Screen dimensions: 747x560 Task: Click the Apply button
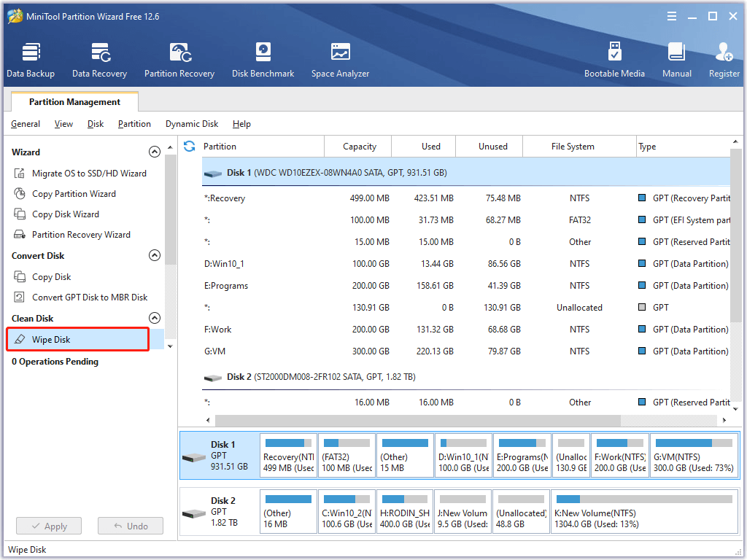[49, 526]
